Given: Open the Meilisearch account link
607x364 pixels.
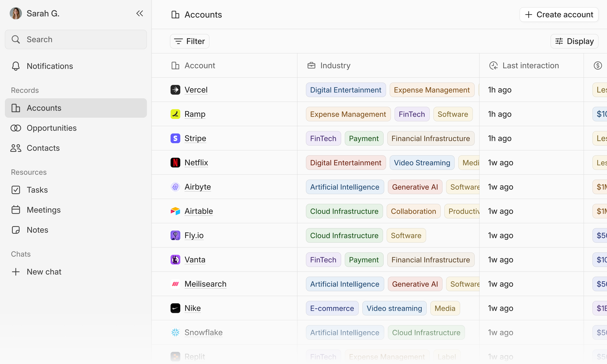Looking at the screenshot, I should (x=206, y=284).
